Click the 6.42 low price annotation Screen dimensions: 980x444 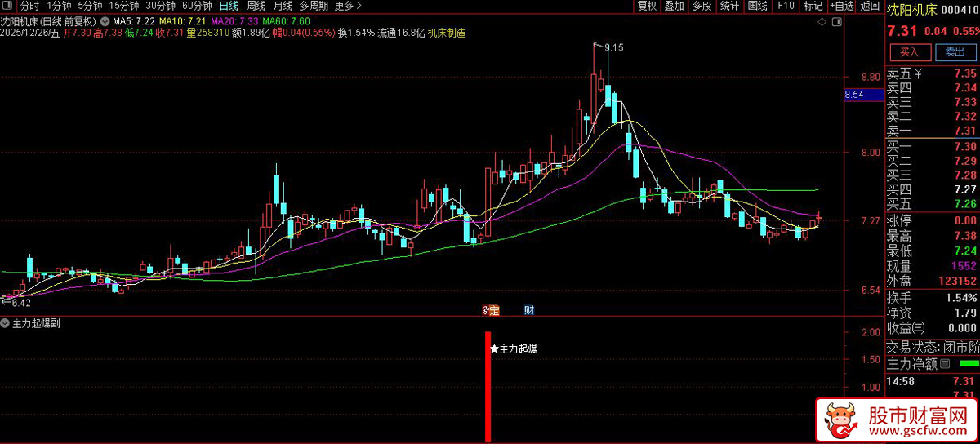(21, 303)
